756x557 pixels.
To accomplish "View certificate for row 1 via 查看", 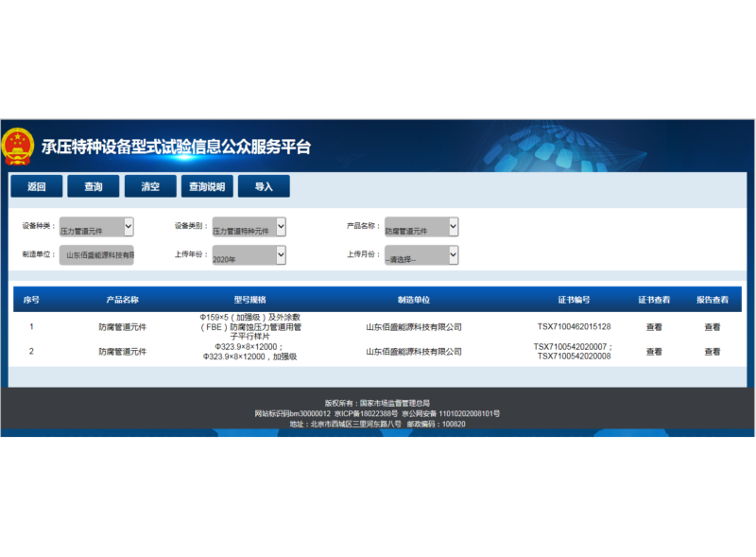I will (654, 327).
